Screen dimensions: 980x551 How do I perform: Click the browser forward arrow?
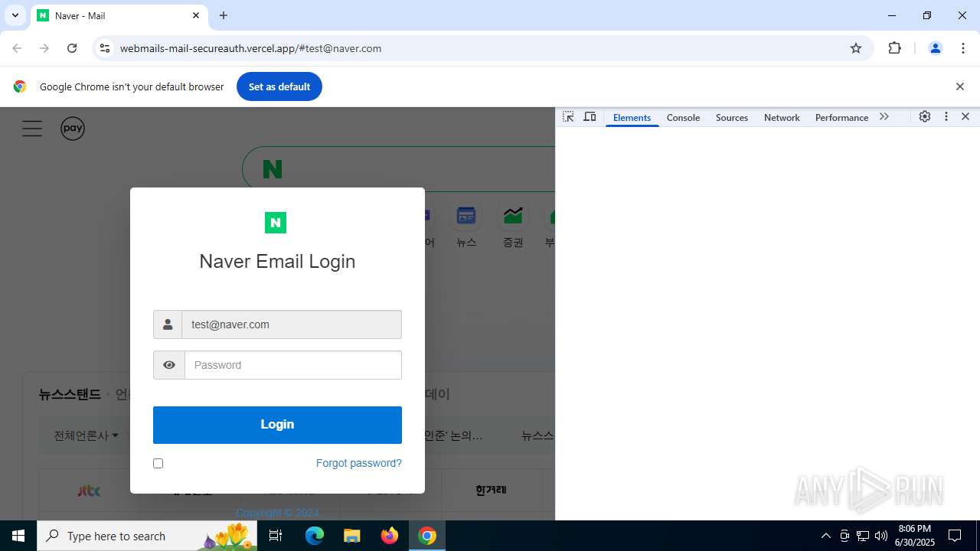(x=44, y=48)
